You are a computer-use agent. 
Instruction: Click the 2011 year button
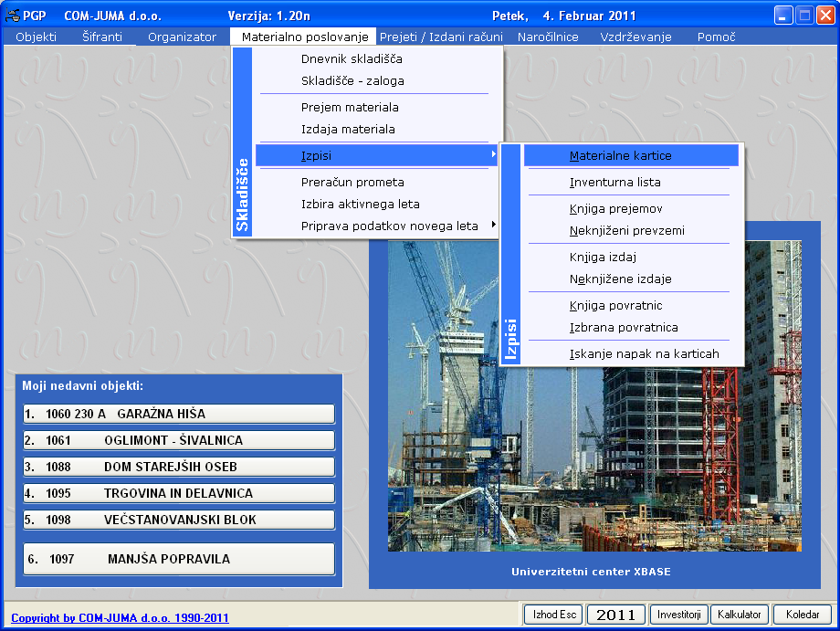coord(615,615)
